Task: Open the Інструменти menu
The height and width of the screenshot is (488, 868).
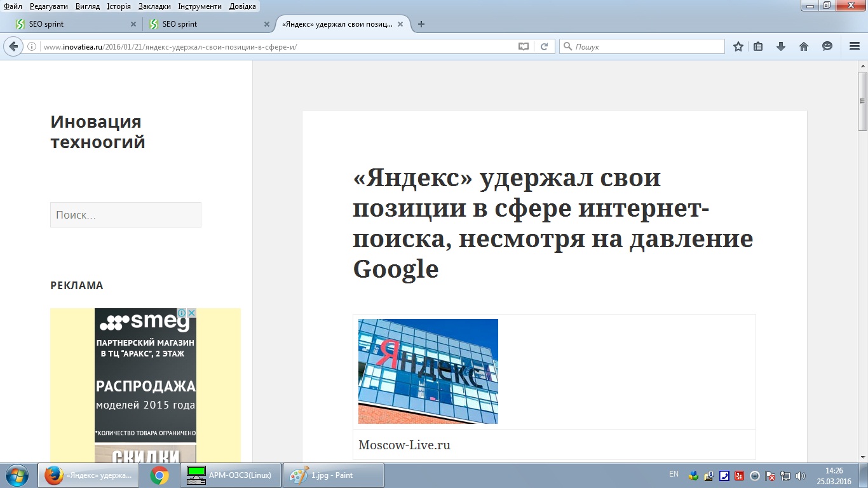Action: tap(200, 6)
